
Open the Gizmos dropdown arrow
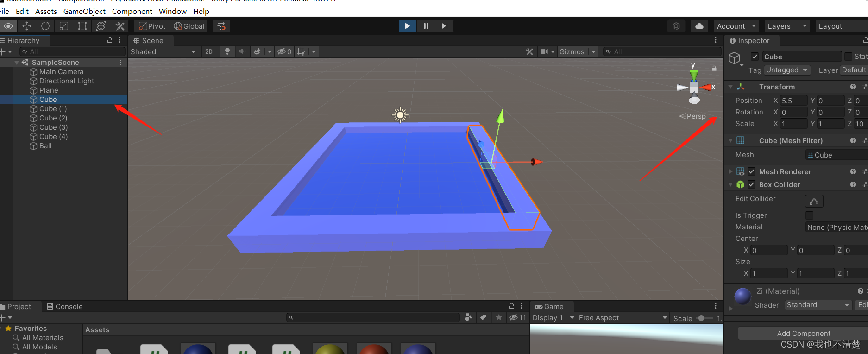pyautogui.click(x=593, y=51)
